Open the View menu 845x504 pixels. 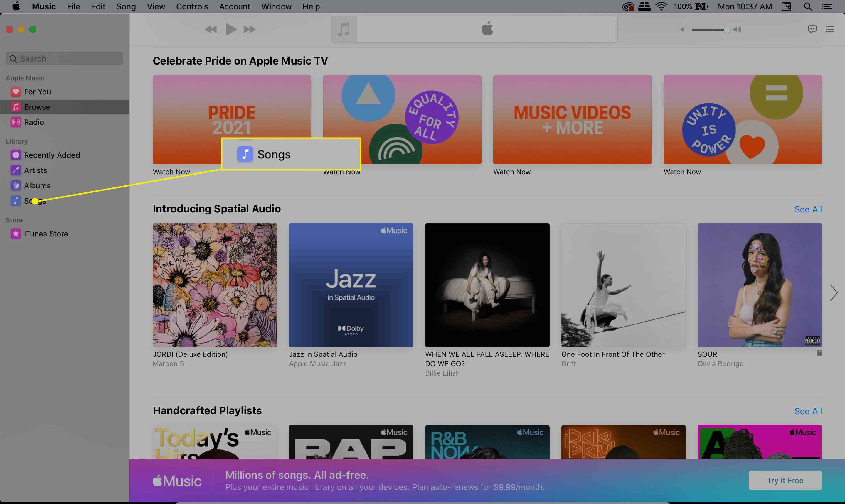[156, 6]
